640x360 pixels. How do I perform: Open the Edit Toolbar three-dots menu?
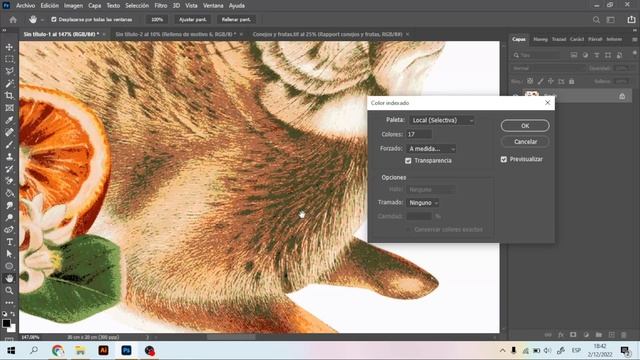pyautogui.click(x=9, y=302)
